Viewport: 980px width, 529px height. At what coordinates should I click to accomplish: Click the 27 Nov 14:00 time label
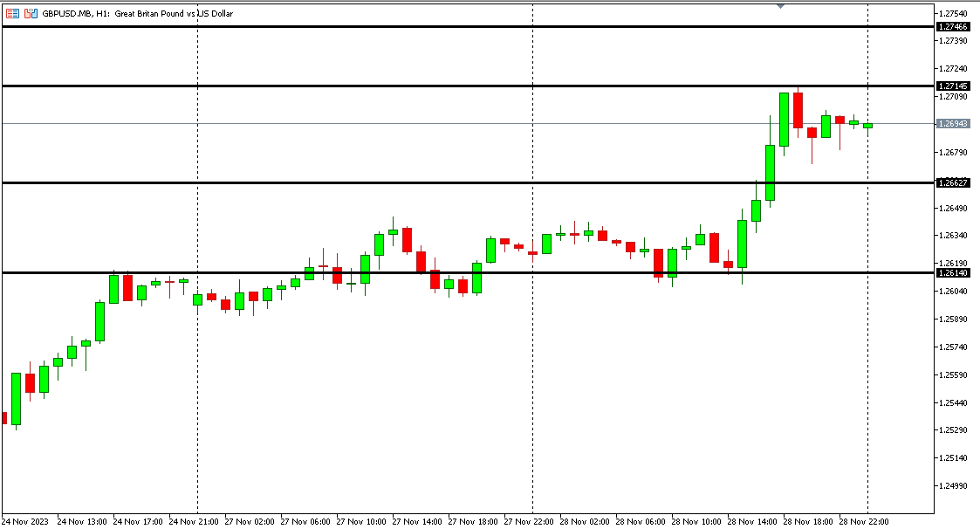pos(417,521)
